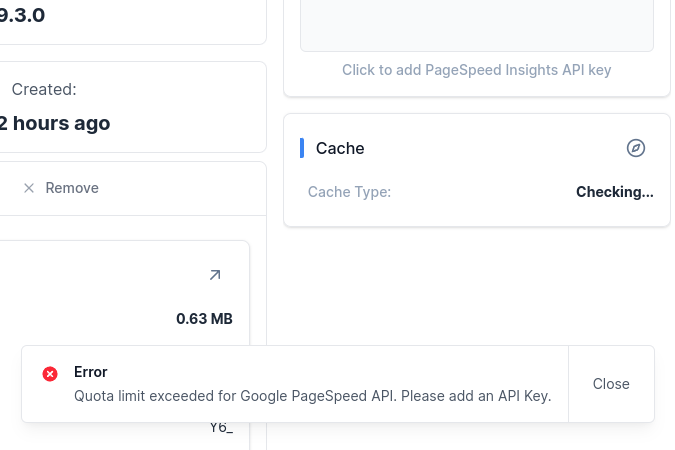Screen dimensions: 675x450
Task: Click Google PageSpeed API phrase in error
Action: (318, 396)
